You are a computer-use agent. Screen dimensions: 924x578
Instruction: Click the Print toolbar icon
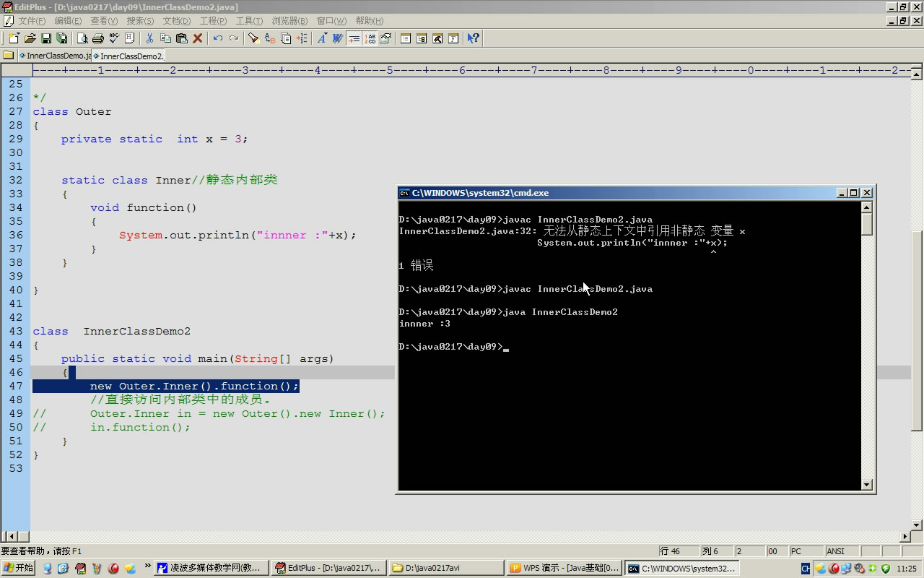(x=98, y=38)
